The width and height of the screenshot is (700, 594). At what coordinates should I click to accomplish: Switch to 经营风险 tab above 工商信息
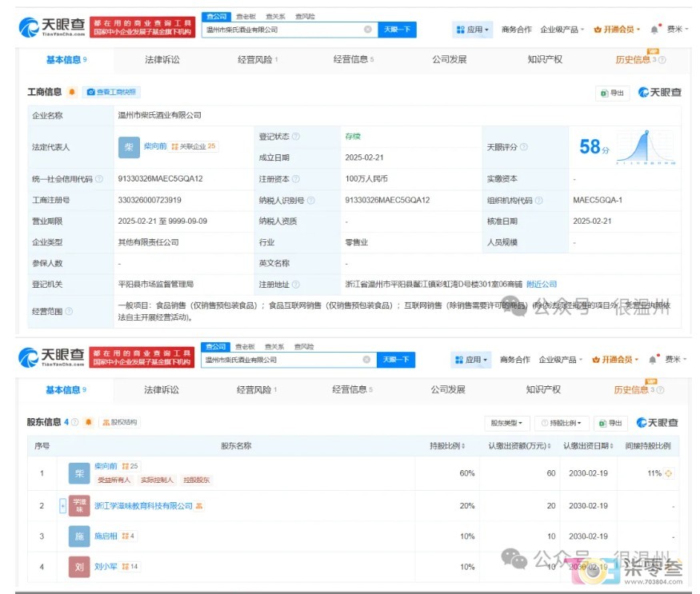(258, 60)
